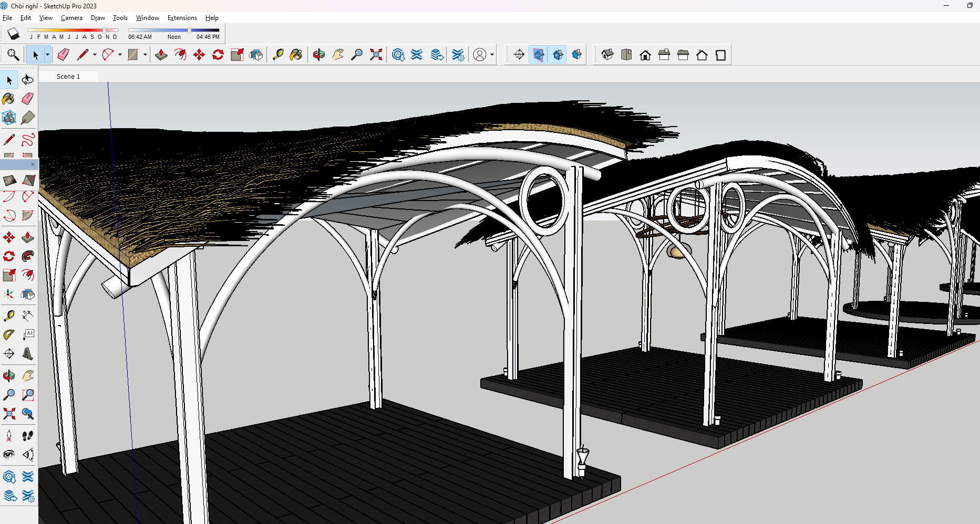The width and height of the screenshot is (980, 524).
Task: Expand the Rectangle shape dropdown arrow
Action: pyautogui.click(x=145, y=55)
